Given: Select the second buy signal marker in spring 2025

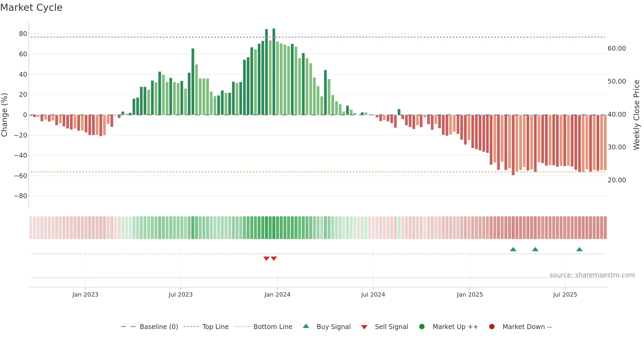Looking at the screenshot, I should pyautogui.click(x=535, y=249).
